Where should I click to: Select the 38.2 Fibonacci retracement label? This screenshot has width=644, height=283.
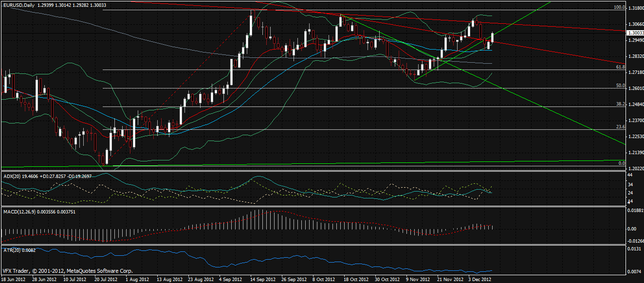click(x=620, y=104)
